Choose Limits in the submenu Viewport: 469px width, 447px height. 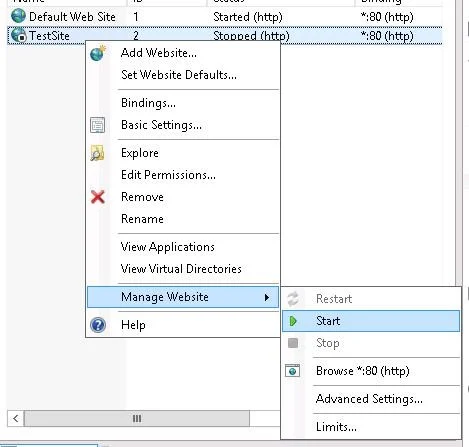tap(336, 427)
